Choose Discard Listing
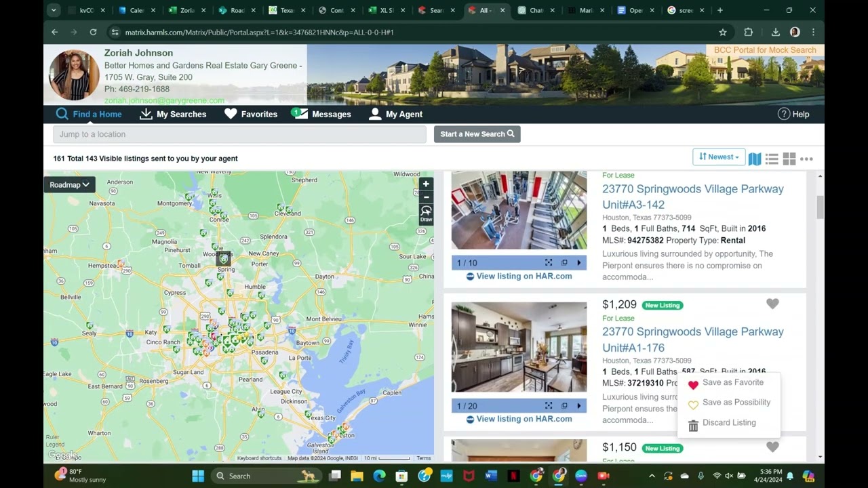 click(722, 423)
